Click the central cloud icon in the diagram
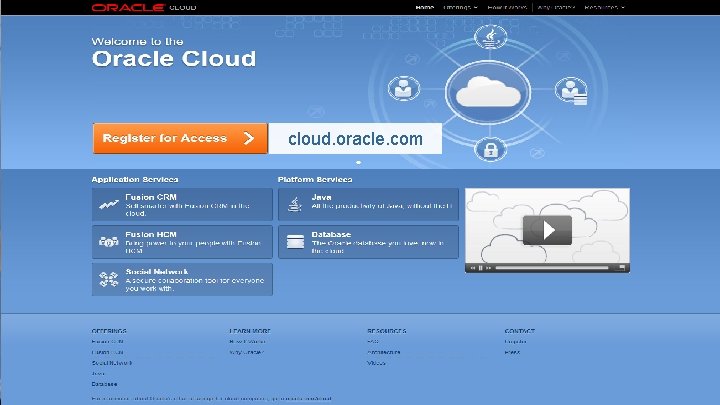Image resolution: width=720 pixels, height=405 pixels. point(488,92)
